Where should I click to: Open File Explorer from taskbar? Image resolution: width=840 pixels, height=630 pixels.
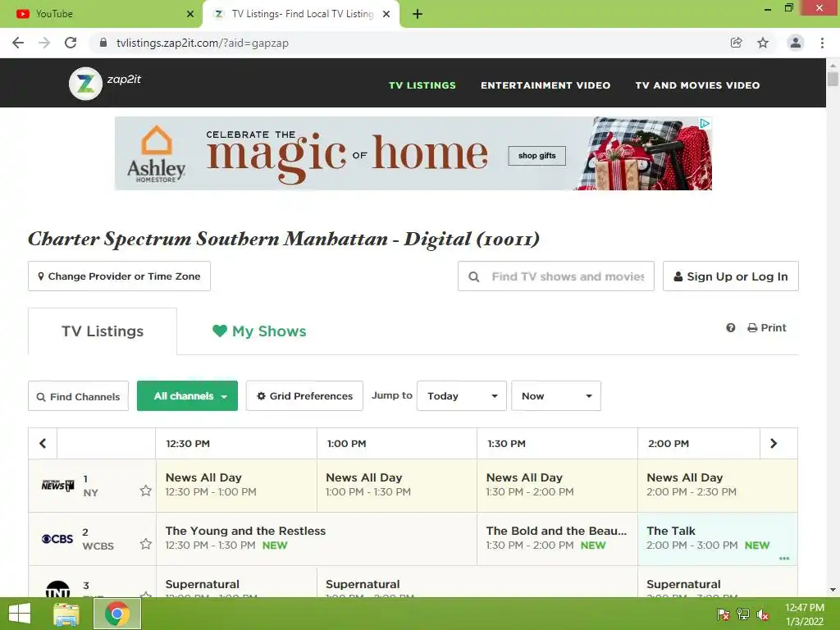pos(66,614)
